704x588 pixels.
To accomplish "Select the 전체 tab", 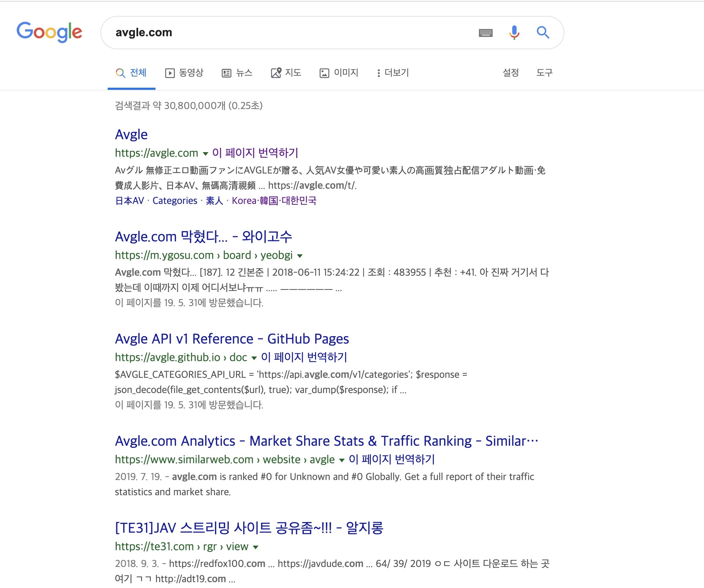I will (132, 73).
